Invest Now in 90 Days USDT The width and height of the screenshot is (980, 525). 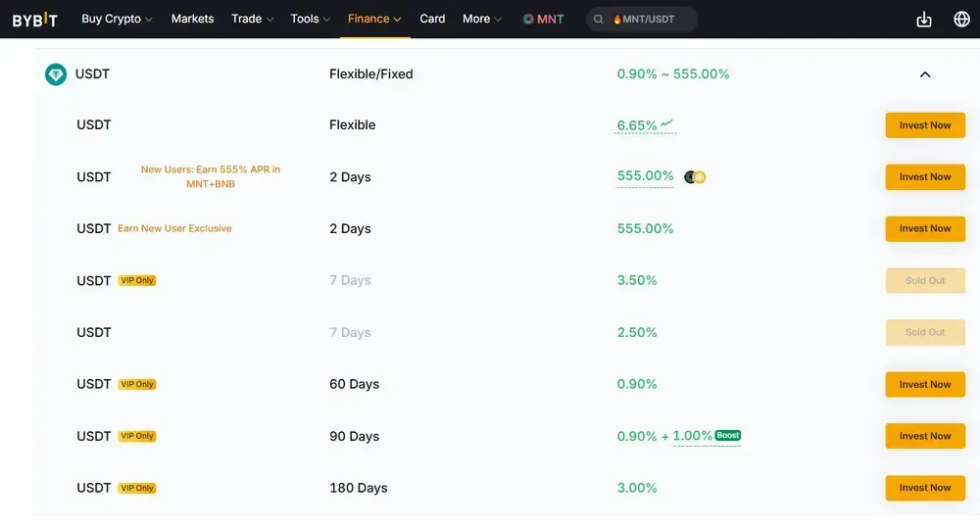[x=925, y=436]
